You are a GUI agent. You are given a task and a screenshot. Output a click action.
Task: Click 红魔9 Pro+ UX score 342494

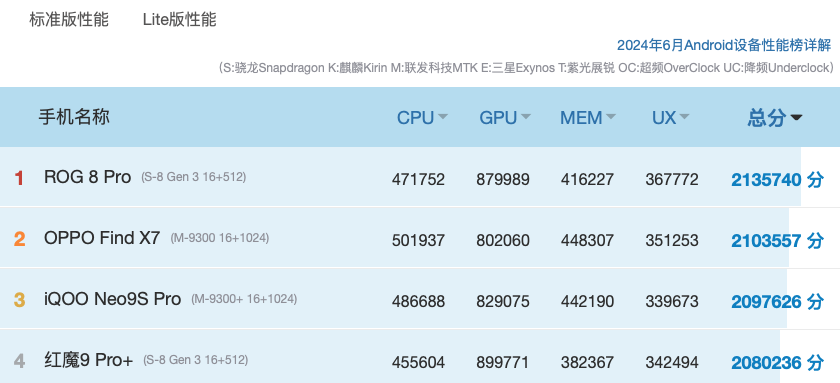672,363
